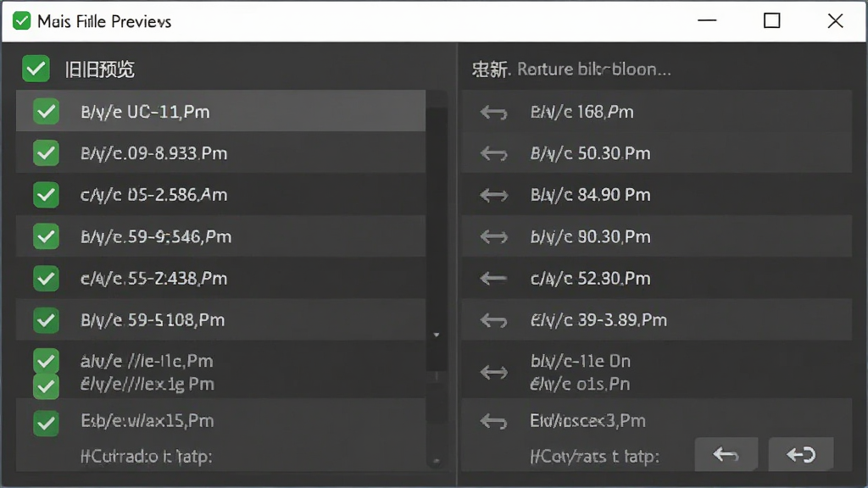Uncheck the 'Esb/e:v//ax15,Pm' checkbox
868x488 pixels.
46,424
